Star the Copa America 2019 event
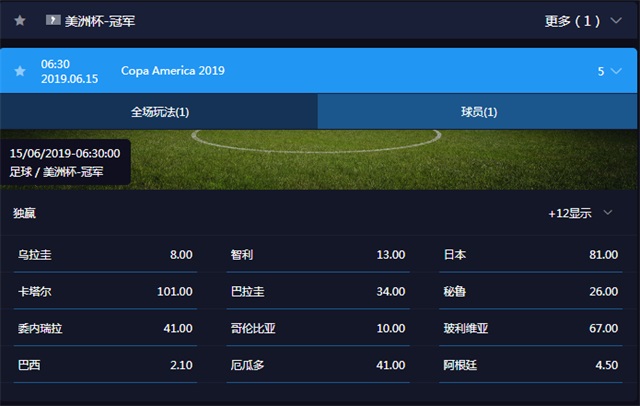640x406 pixels. coord(20,71)
